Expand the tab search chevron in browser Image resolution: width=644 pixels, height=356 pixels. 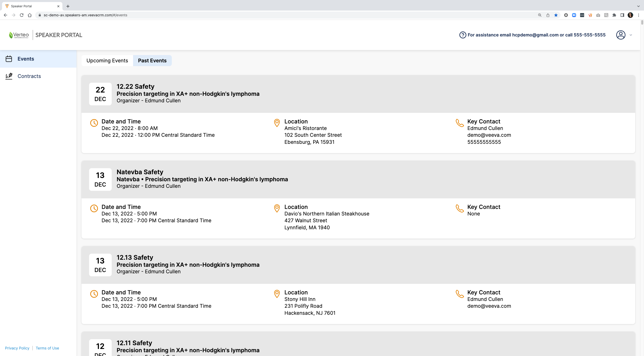coord(638,6)
